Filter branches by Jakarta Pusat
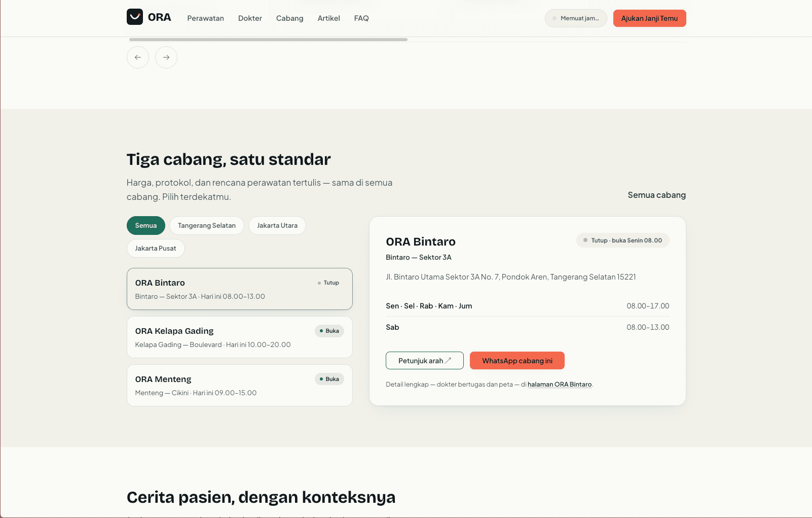The height and width of the screenshot is (518, 812). pos(156,249)
